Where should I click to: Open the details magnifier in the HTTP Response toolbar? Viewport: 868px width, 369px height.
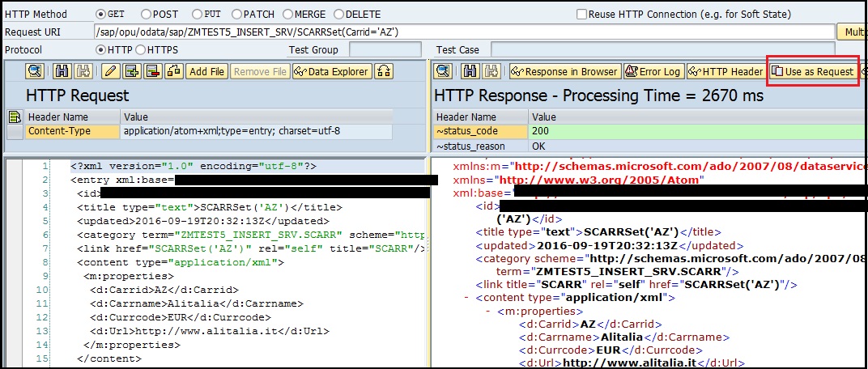pos(444,71)
